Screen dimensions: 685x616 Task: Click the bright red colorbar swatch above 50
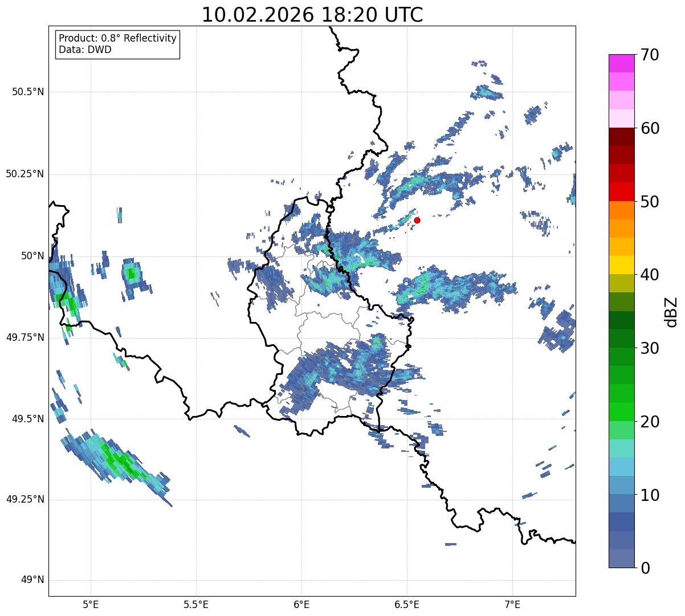coord(621,192)
